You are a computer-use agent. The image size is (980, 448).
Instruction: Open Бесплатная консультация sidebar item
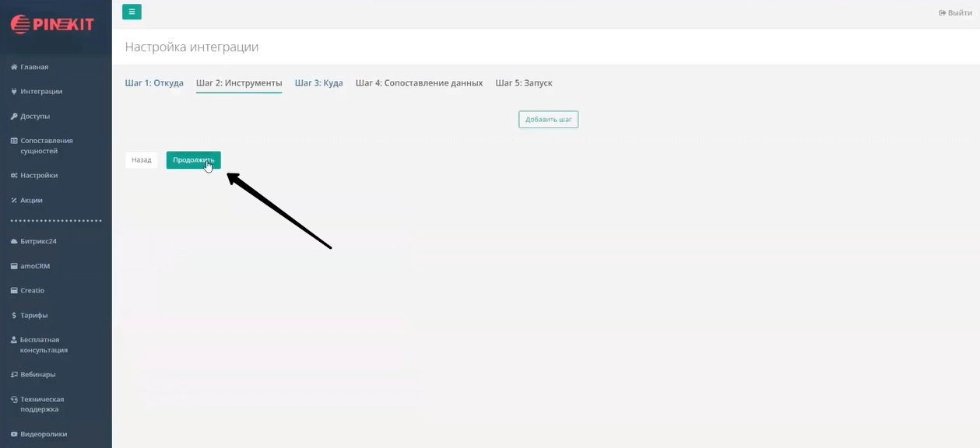(x=44, y=345)
